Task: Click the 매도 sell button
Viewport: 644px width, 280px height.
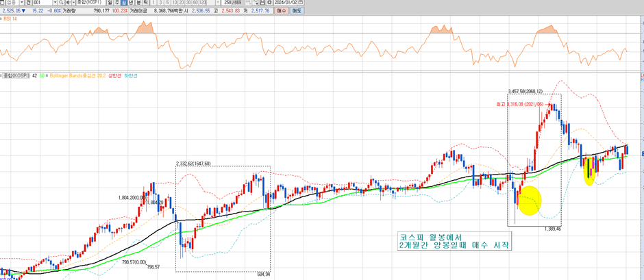Action: pos(297,11)
